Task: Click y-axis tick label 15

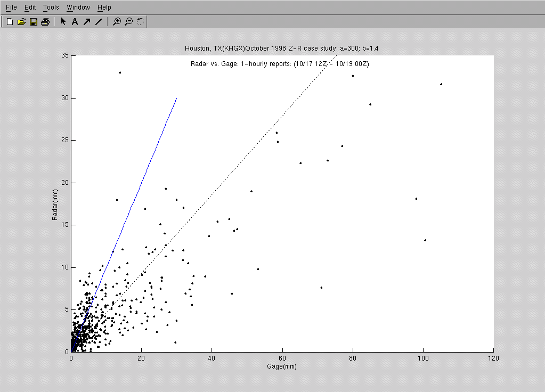Action: pos(65,225)
